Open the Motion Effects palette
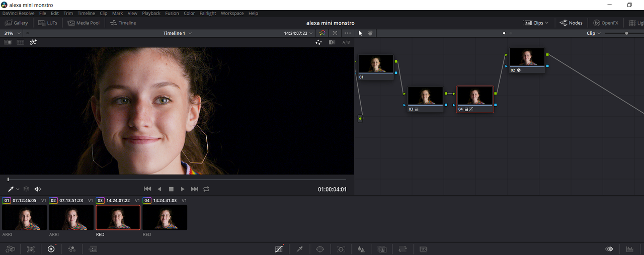This screenshot has width=644, height=255. [x=93, y=249]
